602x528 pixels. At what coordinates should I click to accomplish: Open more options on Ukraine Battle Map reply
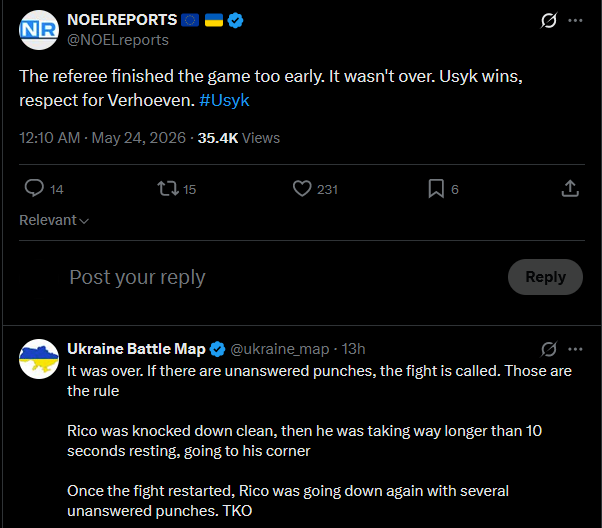coord(575,349)
